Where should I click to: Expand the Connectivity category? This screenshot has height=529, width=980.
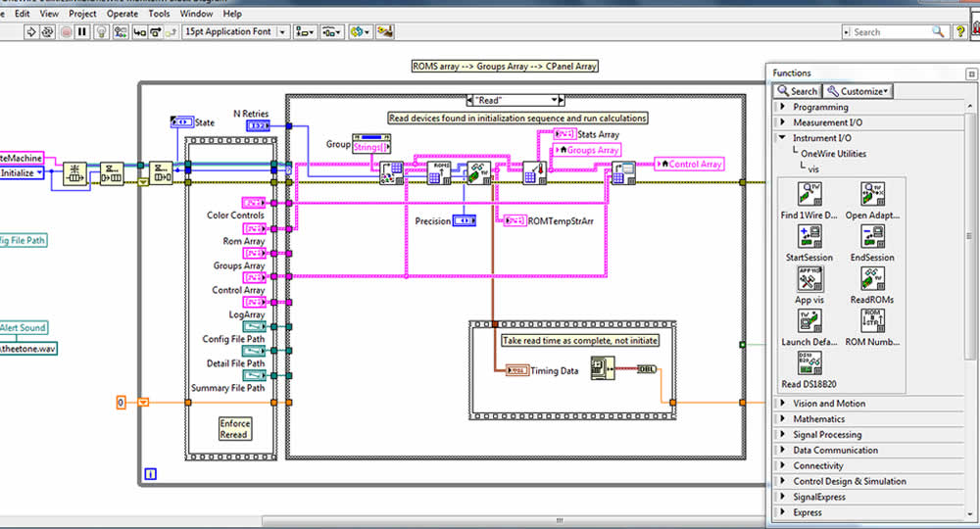point(869,466)
